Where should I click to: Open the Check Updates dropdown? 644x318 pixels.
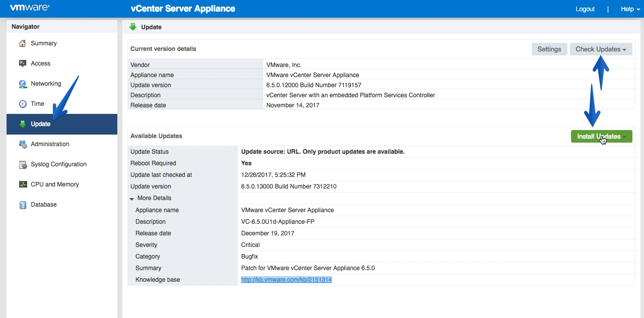pyautogui.click(x=601, y=49)
